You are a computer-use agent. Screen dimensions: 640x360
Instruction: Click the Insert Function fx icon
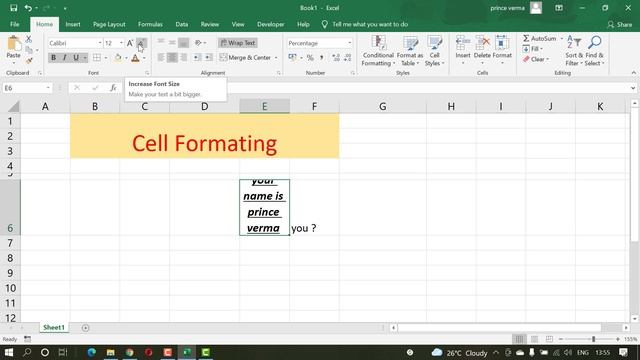tap(113, 88)
